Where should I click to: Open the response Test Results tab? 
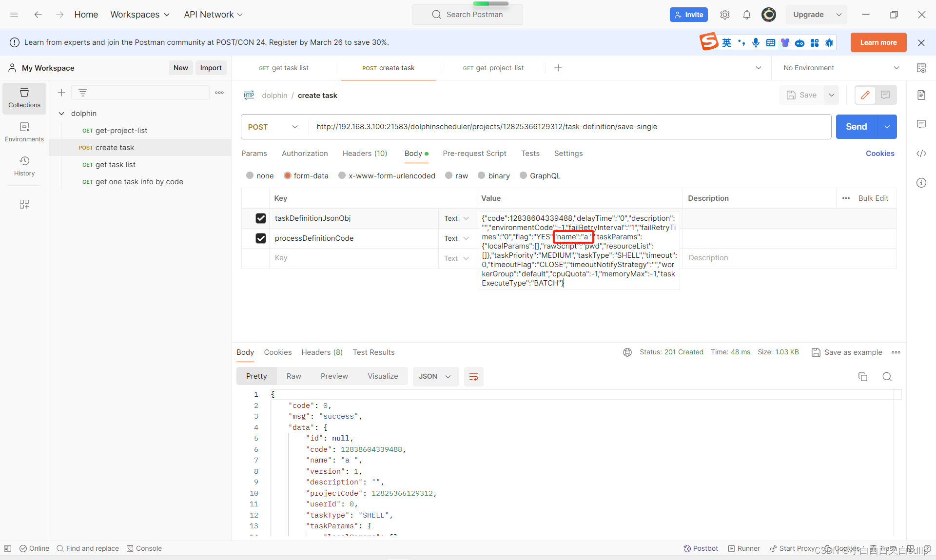373,352
